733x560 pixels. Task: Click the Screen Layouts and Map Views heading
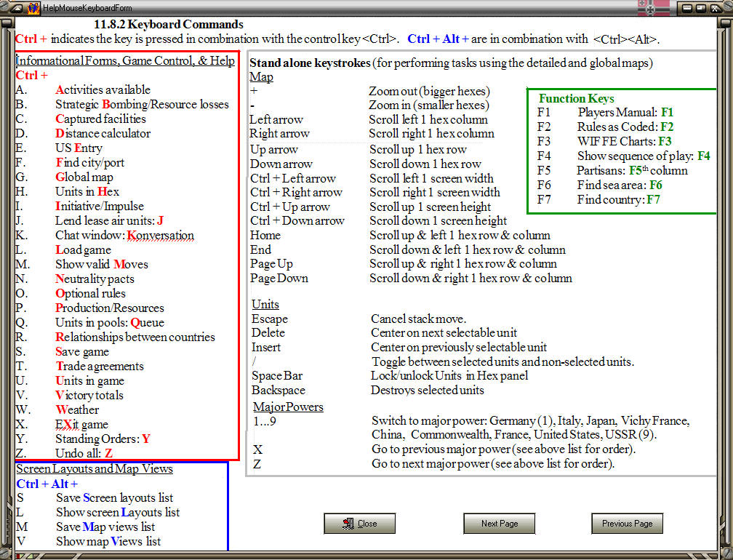point(95,468)
